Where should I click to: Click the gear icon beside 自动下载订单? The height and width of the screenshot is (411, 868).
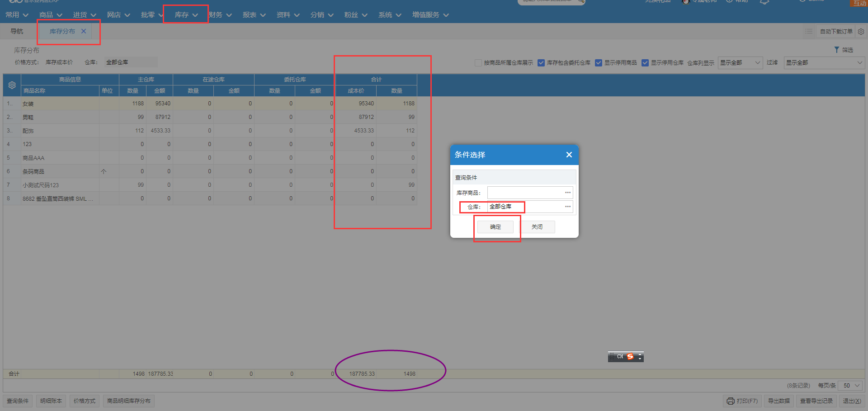point(861,32)
